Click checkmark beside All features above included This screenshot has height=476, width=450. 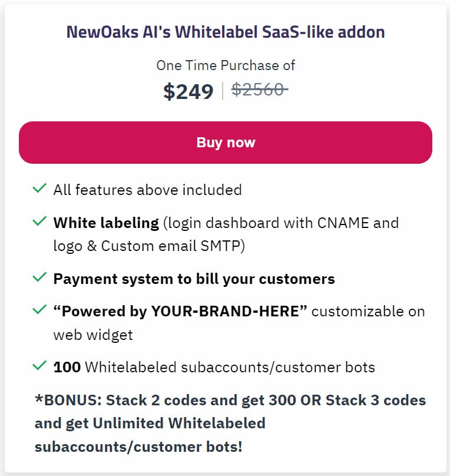[x=39, y=188]
